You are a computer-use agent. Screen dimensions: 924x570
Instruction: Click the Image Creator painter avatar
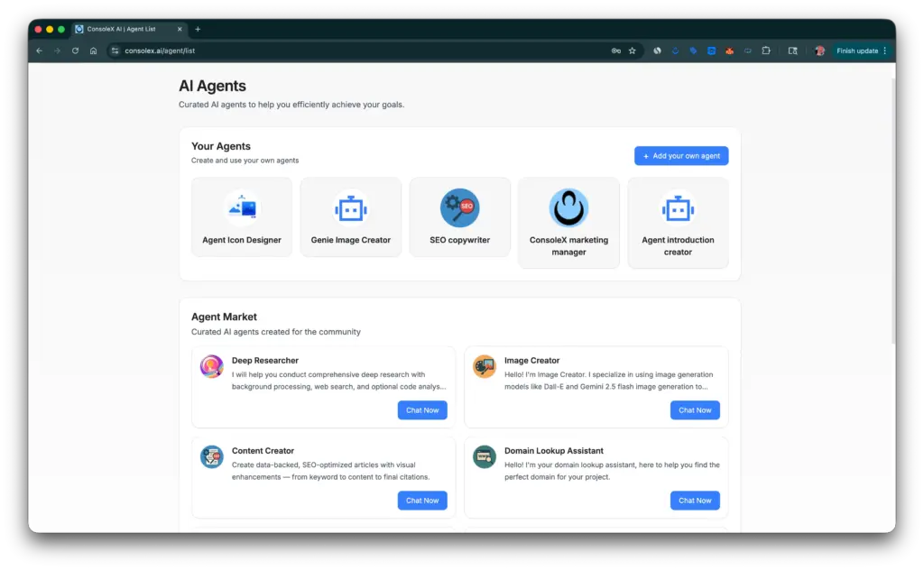pos(484,366)
